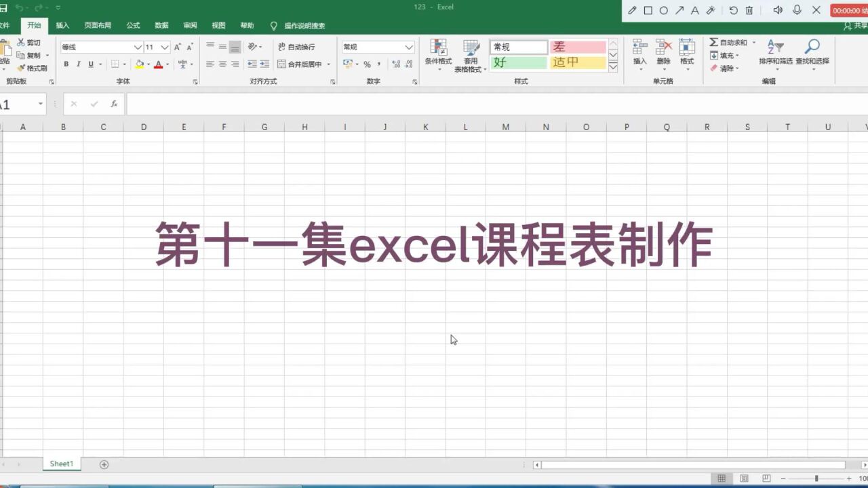The image size is (868, 488).
Task: Align text to the left
Action: [210, 64]
